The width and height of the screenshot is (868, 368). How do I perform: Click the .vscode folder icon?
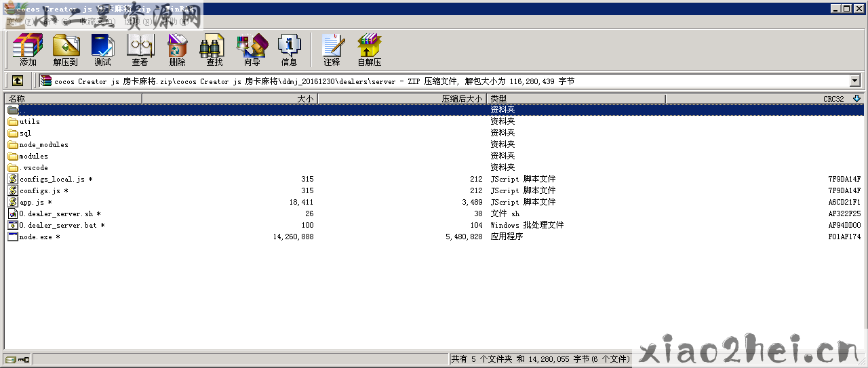[x=13, y=167]
